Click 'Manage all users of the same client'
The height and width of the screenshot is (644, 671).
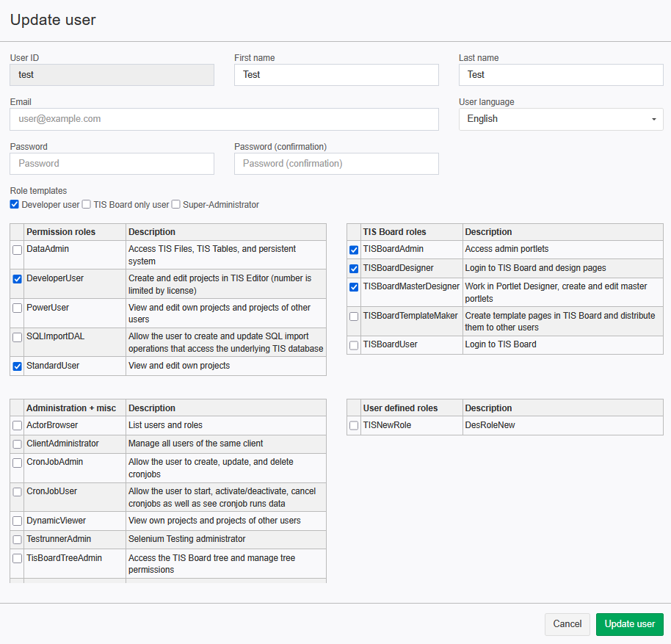pyautogui.click(x=195, y=444)
